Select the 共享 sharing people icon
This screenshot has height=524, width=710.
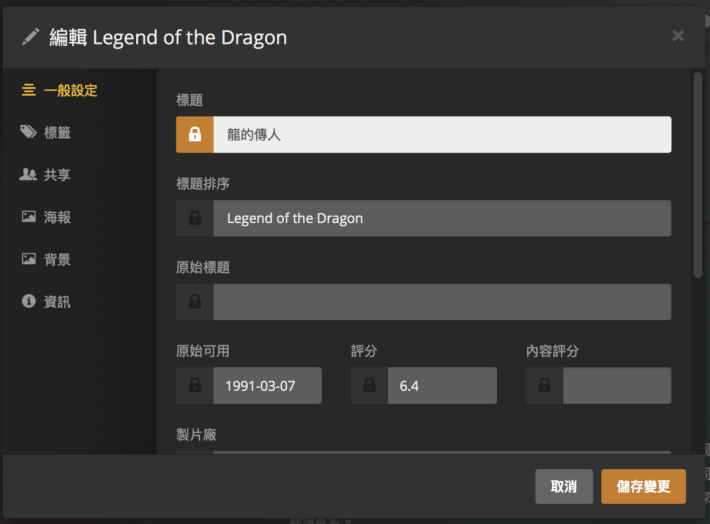(28, 174)
